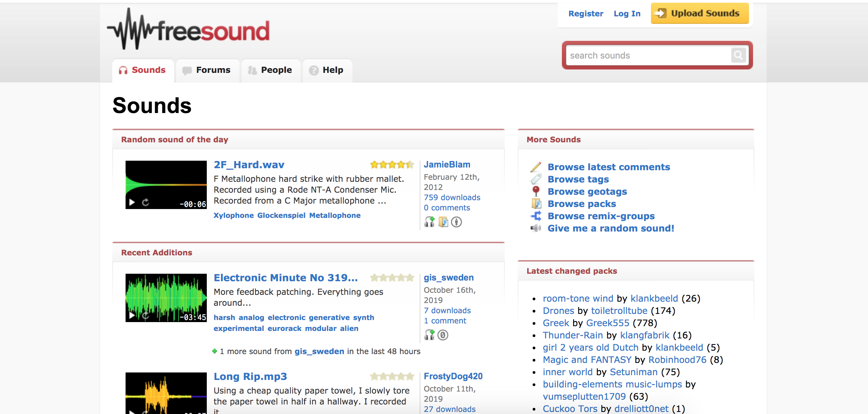Rate Electronic Minute No 319 with stars
Image resolution: width=868 pixels, height=414 pixels.
(x=392, y=278)
